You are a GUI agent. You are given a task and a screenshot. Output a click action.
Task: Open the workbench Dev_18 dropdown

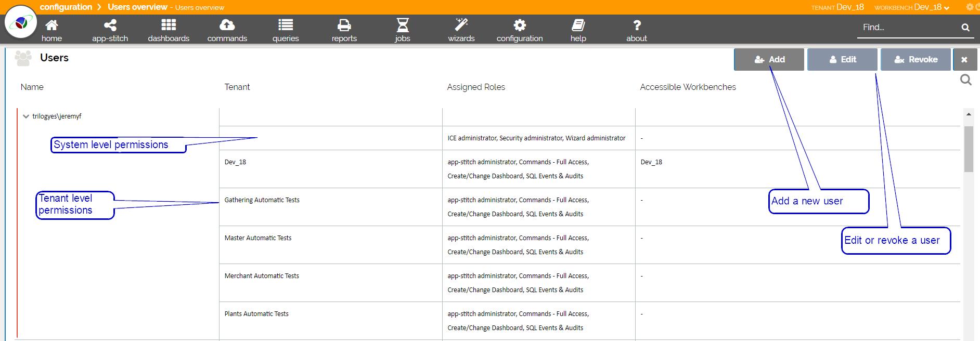[x=932, y=7]
